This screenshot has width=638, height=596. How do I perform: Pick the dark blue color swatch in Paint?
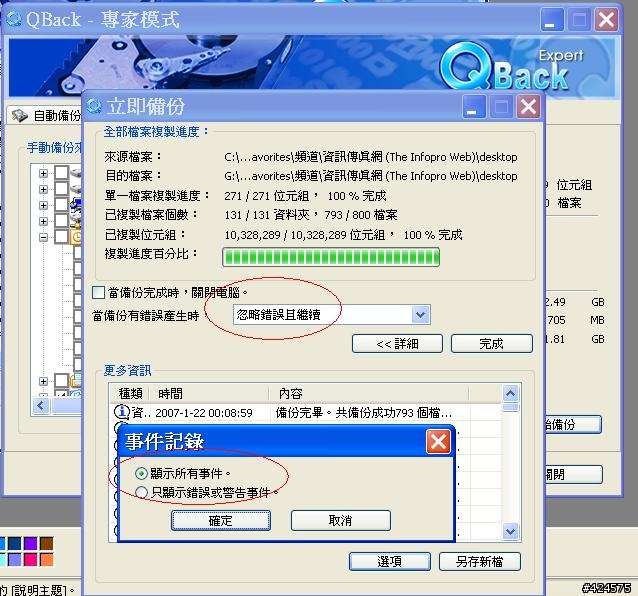[x=14, y=543]
